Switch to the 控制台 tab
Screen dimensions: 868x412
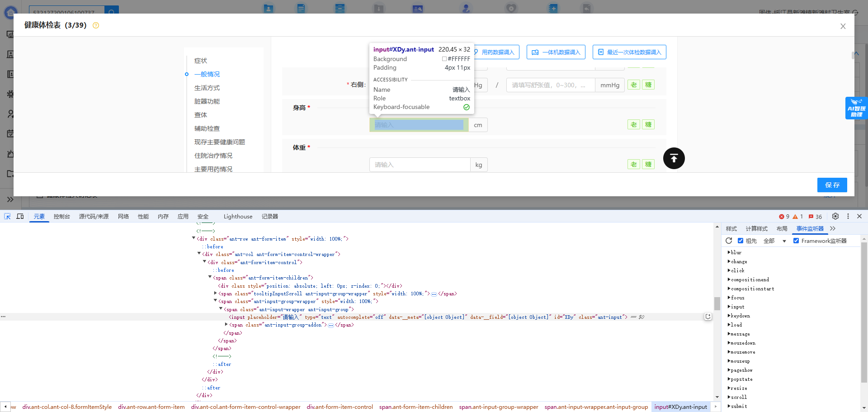pyautogui.click(x=61, y=217)
